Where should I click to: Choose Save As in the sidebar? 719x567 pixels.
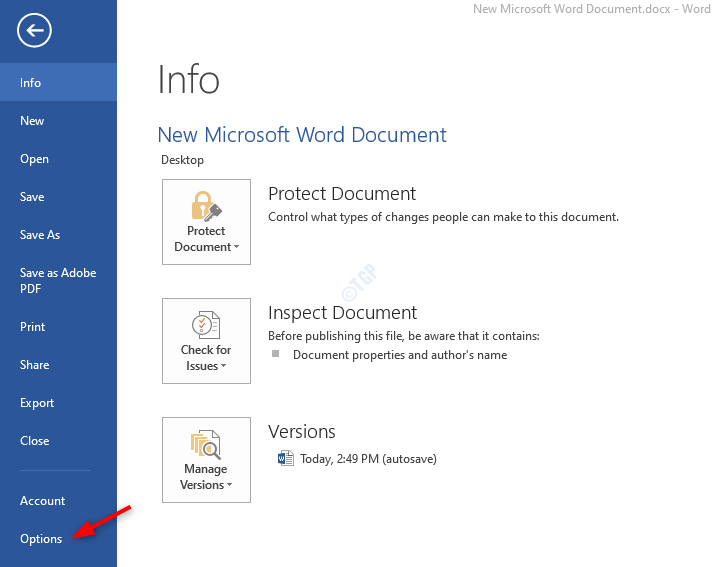point(58,235)
